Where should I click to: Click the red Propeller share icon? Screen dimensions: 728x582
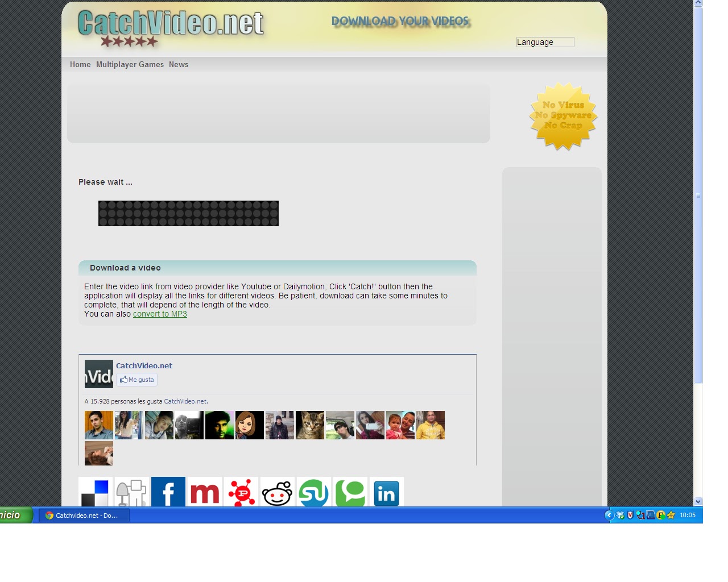(241, 492)
